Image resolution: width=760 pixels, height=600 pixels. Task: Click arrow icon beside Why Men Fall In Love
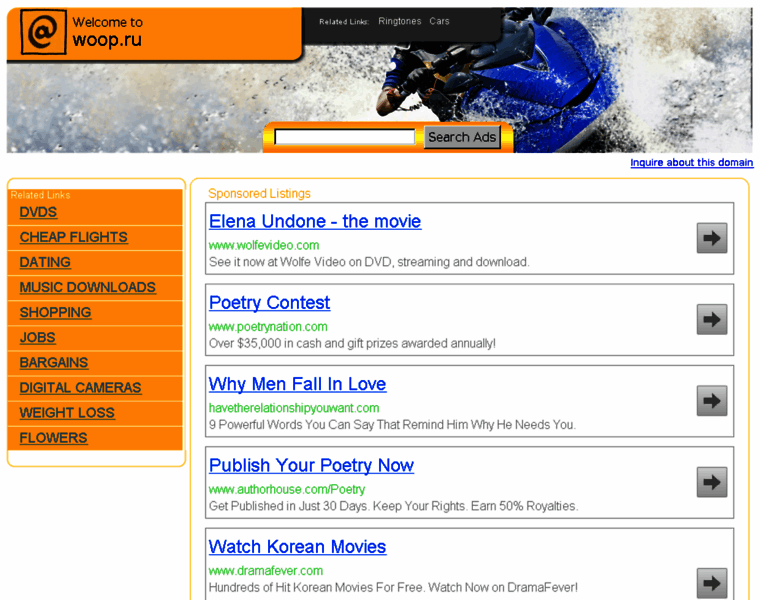pyautogui.click(x=712, y=401)
